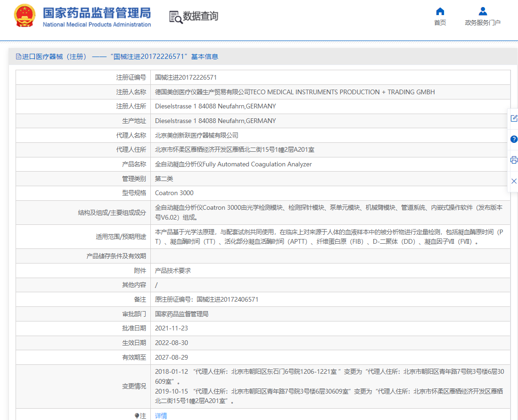The image size is (518, 420).
Task: Click the 管理类别 label
Action: (x=134, y=179)
